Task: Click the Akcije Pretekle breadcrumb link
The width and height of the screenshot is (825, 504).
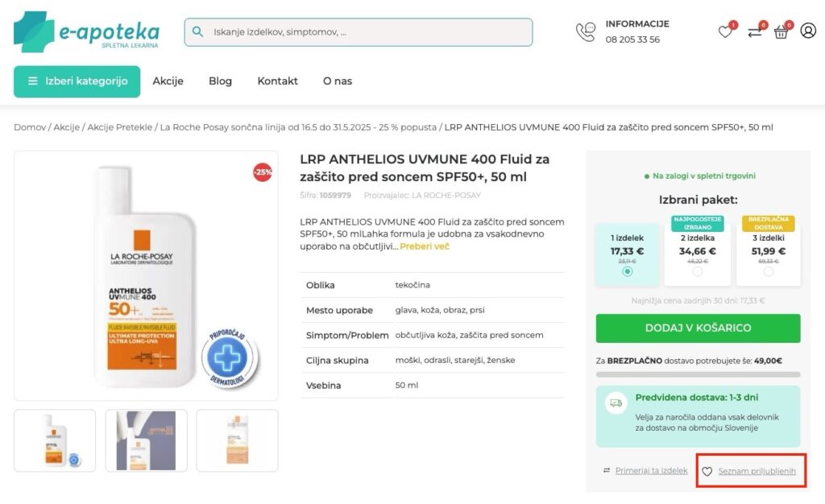Action: coord(119,127)
